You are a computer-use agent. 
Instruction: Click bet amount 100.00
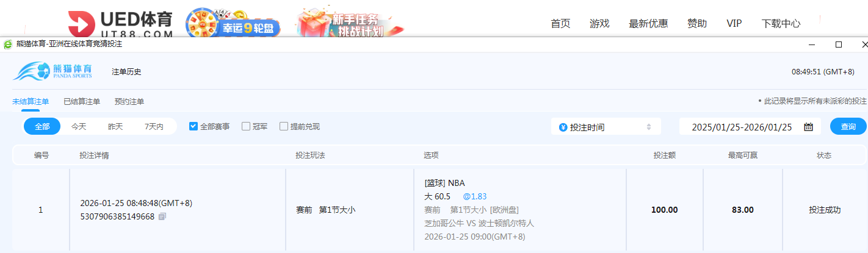coord(664,210)
